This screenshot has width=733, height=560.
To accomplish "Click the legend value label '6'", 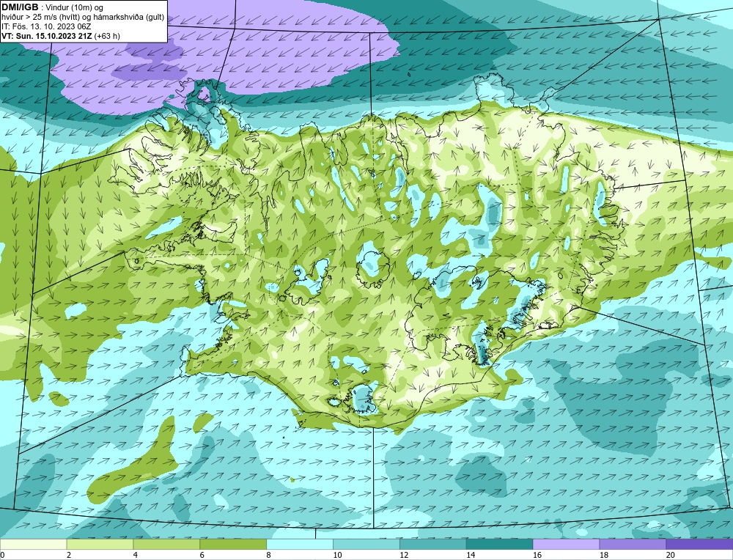I will coord(202,555).
